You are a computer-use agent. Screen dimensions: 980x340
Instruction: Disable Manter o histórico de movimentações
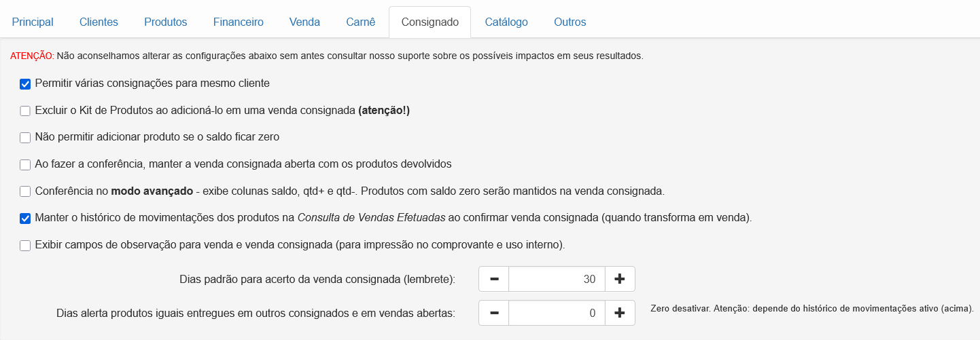25,219
